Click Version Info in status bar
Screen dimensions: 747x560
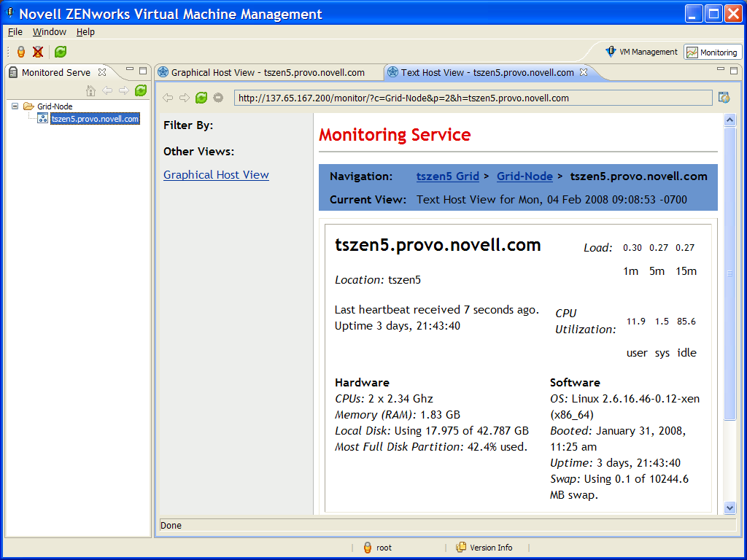[484, 548]
